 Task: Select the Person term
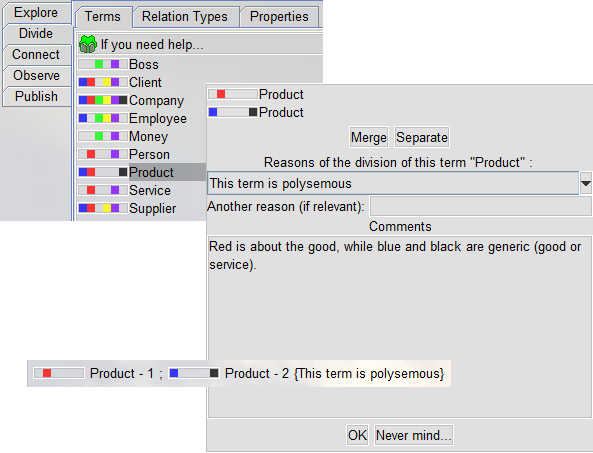pos(149,155)
